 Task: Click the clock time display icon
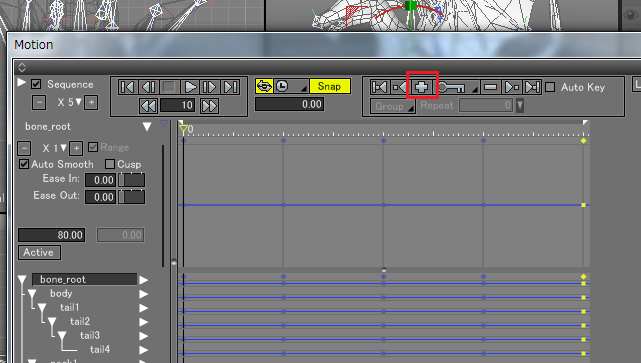[282, 86]
